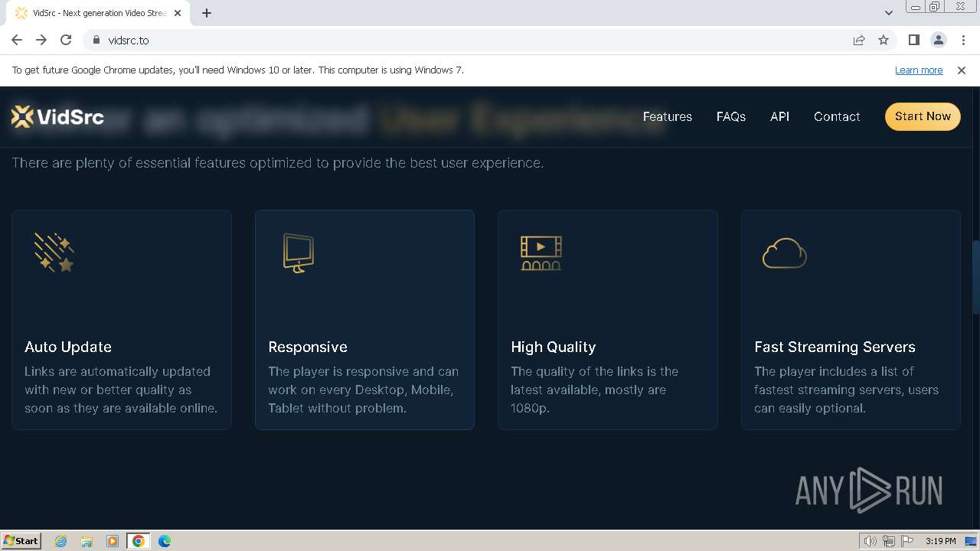Click the Start Now button
Viewport: 980px width, 551px height.
923,116
